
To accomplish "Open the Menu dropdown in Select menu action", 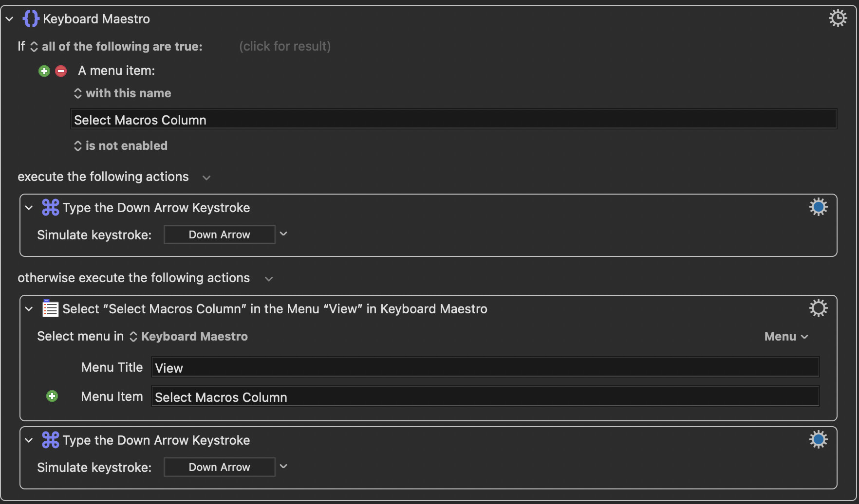I will pyautogui.click(x=786, y=337).
